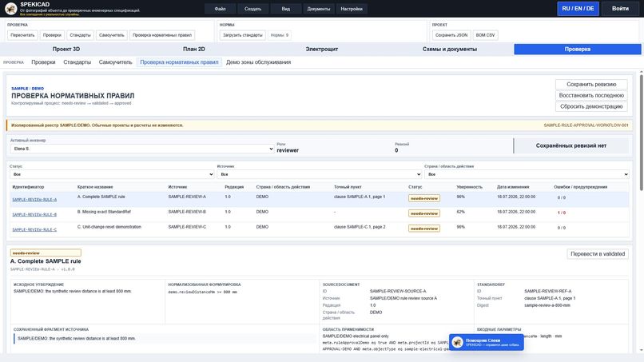The width and height of the screenshot is (644, 362).
Task: Expand the Страна / область действия filter
Action: click(527, 174)
